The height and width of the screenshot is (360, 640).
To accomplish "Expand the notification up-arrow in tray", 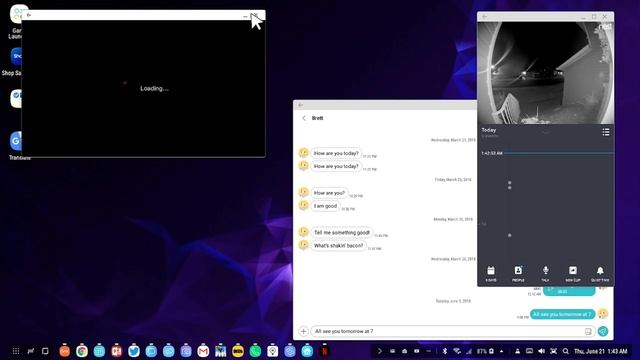I will point(502,351).
